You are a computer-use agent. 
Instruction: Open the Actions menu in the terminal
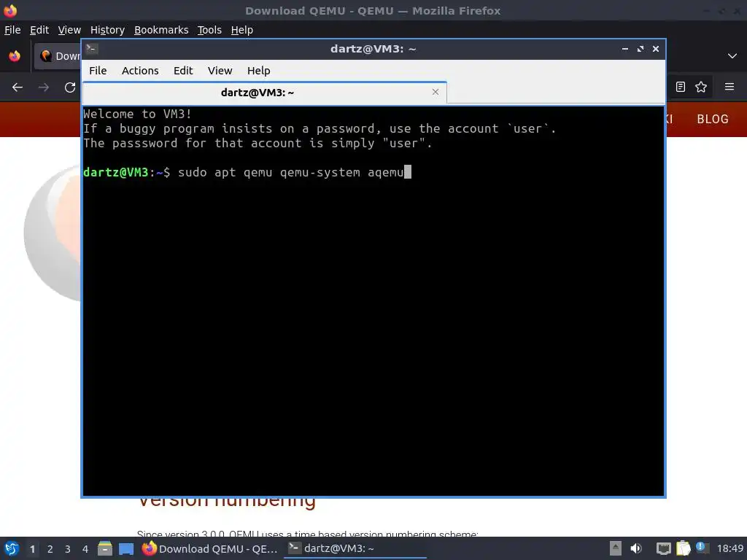(x=140, y=71)
